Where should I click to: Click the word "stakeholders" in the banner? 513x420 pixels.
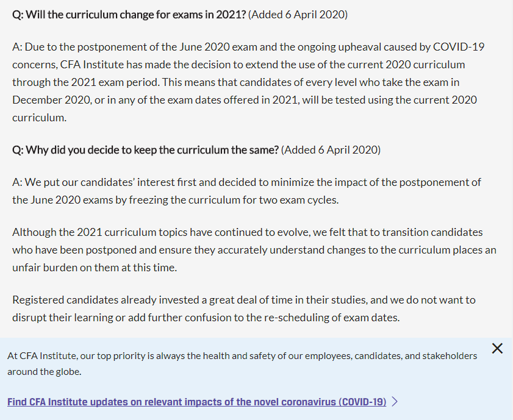click(x=449, y=355)
